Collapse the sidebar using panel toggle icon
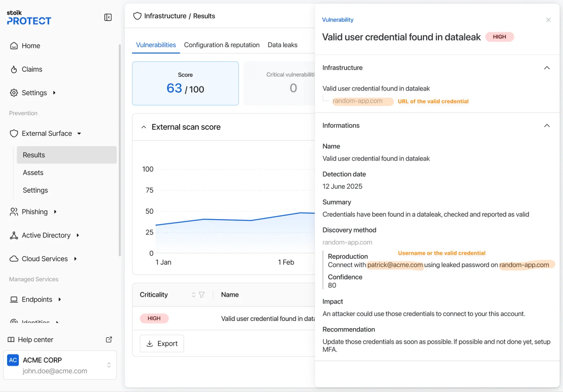The height and width of the screenshot is (392, 563). [108, 17]
